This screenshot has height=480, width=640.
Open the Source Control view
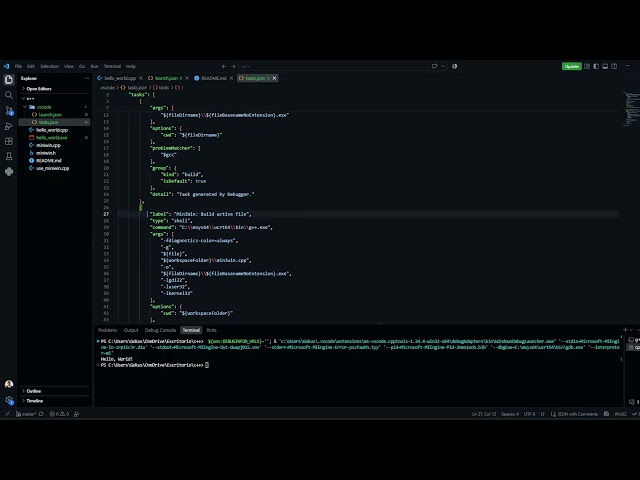tap(9, 111)
